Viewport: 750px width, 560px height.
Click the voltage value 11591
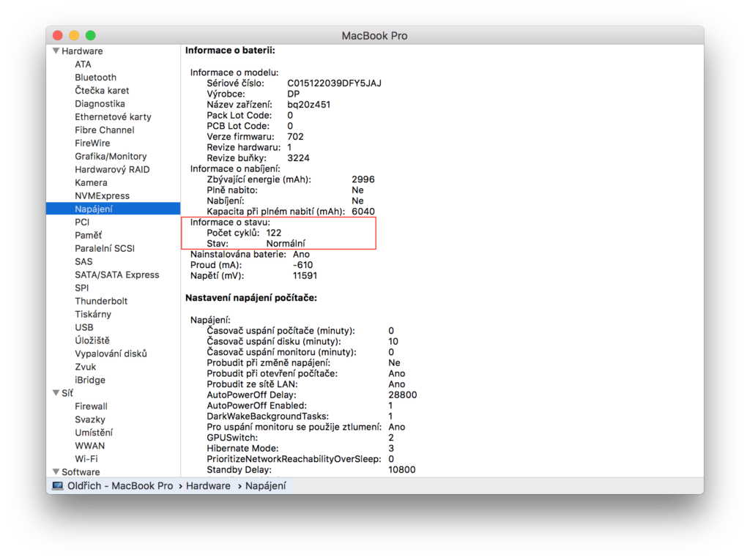pyautogui.click(x=305, y=275)
